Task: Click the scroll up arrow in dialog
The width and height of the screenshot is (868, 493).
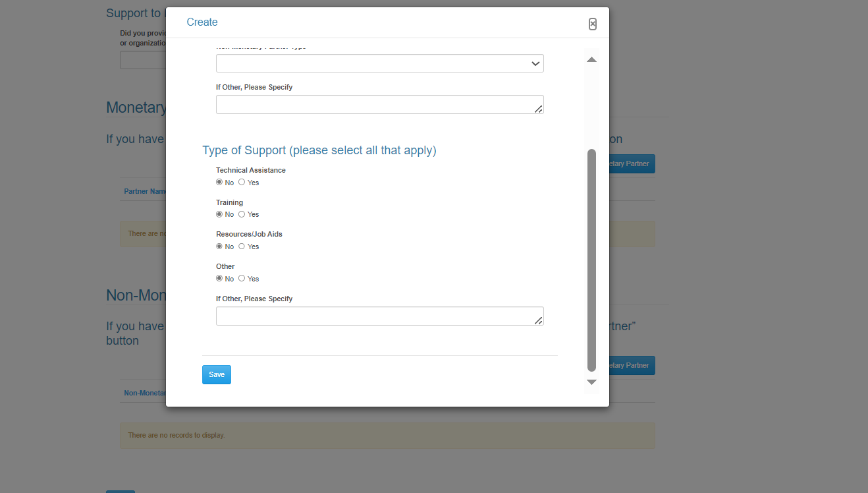Action: click(591, 60)
